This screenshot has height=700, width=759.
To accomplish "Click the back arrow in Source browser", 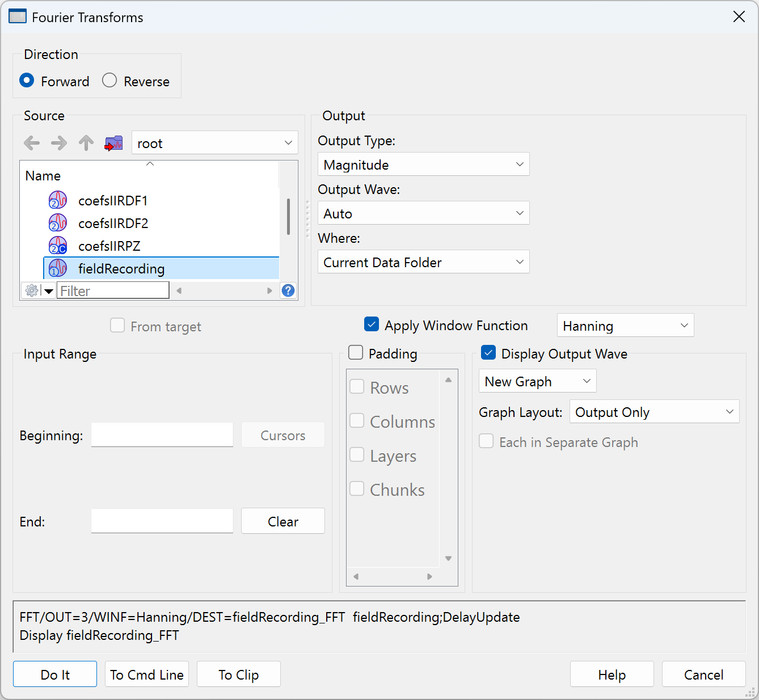I will [x=32, y=143].
